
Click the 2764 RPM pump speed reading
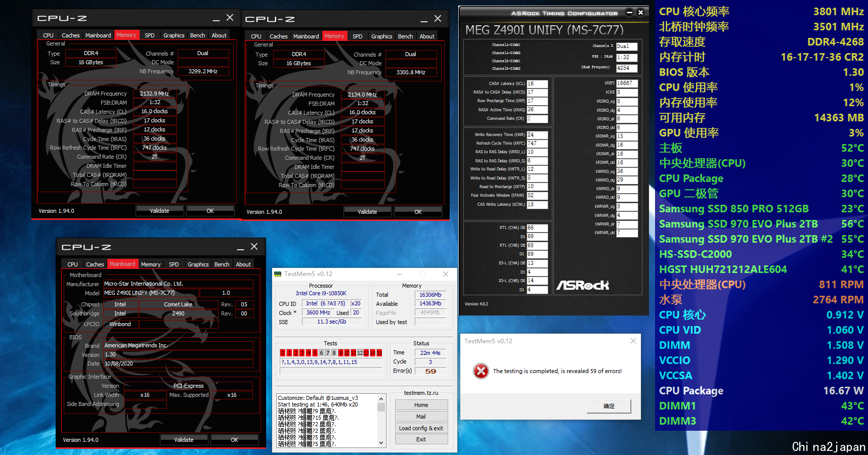[x=838, y=300]
